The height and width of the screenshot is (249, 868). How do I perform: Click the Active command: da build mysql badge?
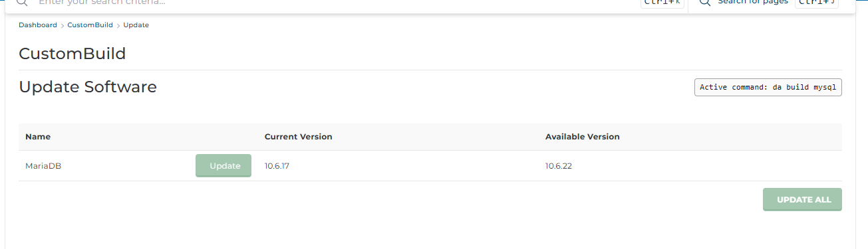click(x=768, y=88)
